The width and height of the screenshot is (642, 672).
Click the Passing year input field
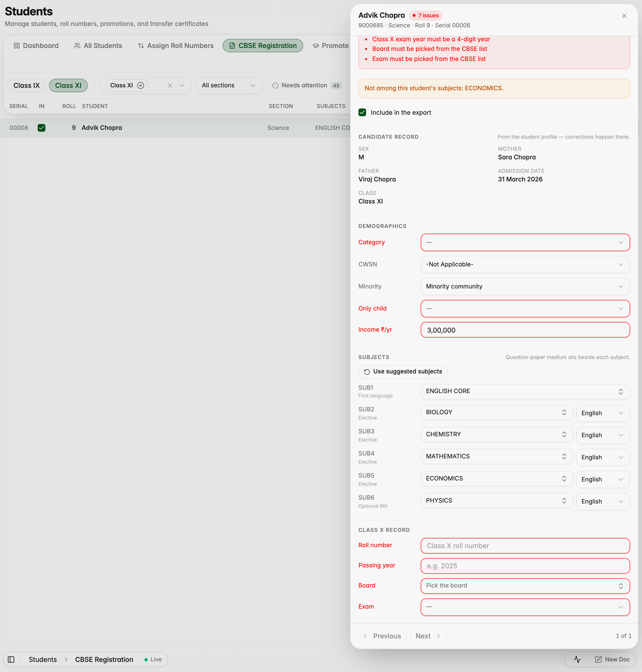[525, 566]
